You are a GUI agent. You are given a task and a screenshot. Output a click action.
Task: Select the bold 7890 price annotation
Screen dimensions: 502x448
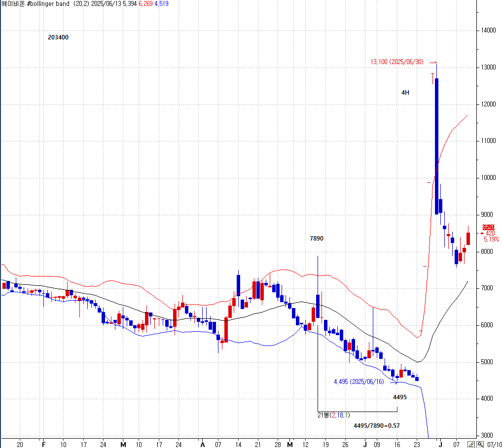click(x=316, y=239)
